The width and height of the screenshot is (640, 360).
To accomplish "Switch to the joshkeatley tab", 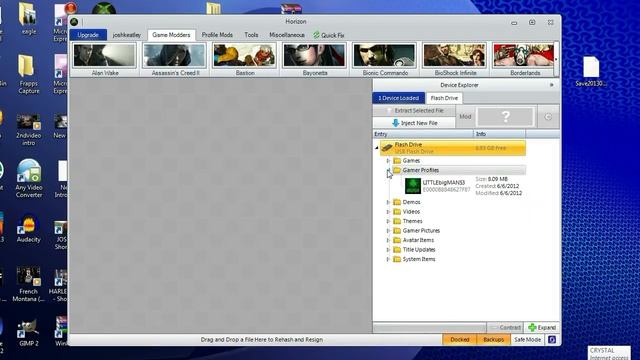I will 127,35.
